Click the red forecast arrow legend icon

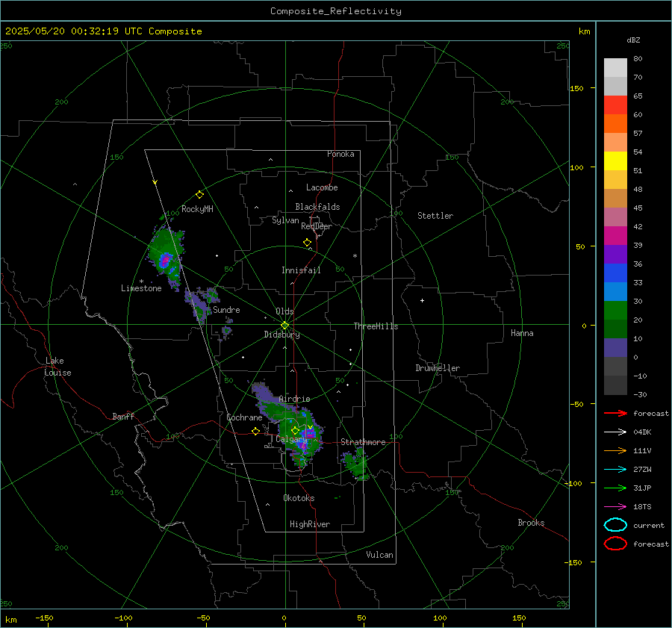[615, 413]
